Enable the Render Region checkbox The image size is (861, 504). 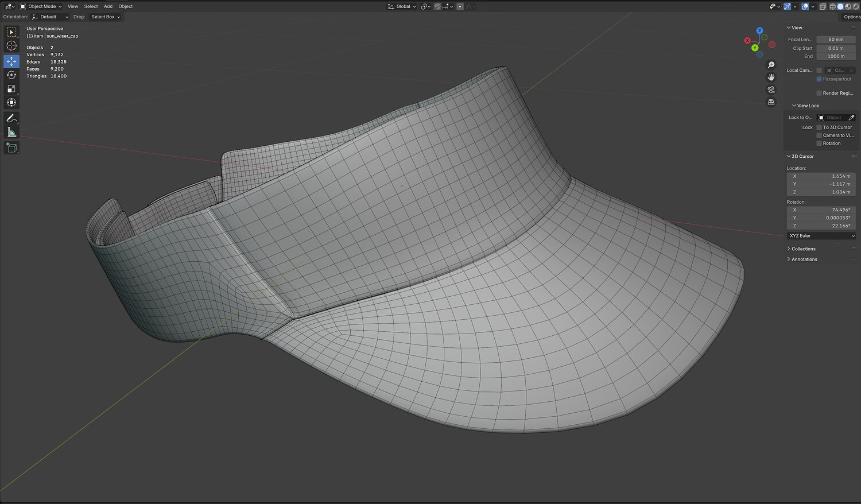coord(819,93)
